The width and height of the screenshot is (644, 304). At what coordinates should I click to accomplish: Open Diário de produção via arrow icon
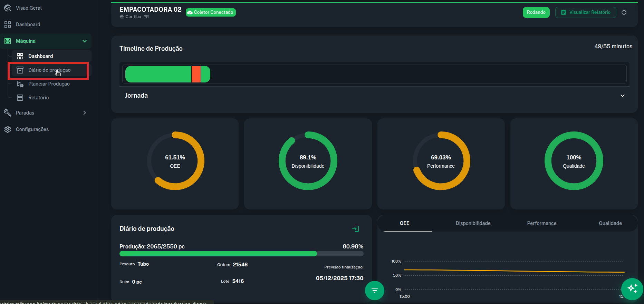(355, 229)
